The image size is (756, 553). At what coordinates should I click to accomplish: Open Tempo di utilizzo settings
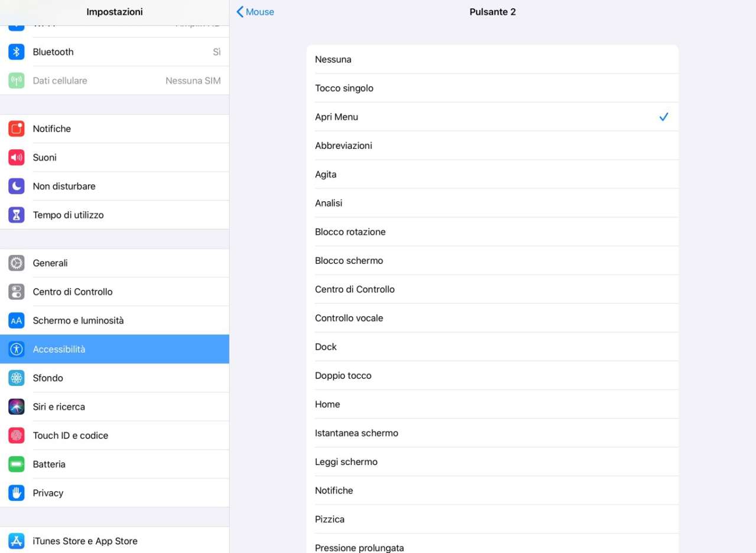(115, 215)
